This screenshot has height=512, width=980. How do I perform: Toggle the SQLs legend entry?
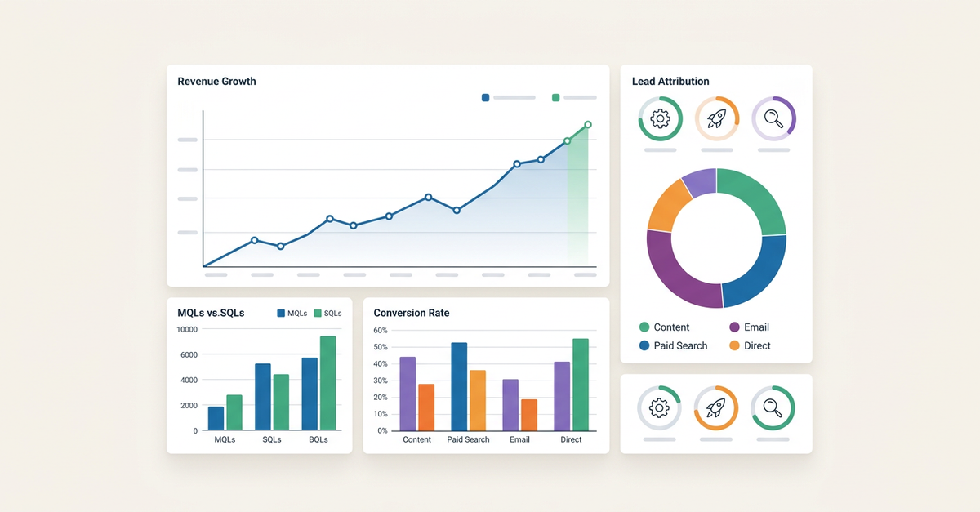[328, 313]
